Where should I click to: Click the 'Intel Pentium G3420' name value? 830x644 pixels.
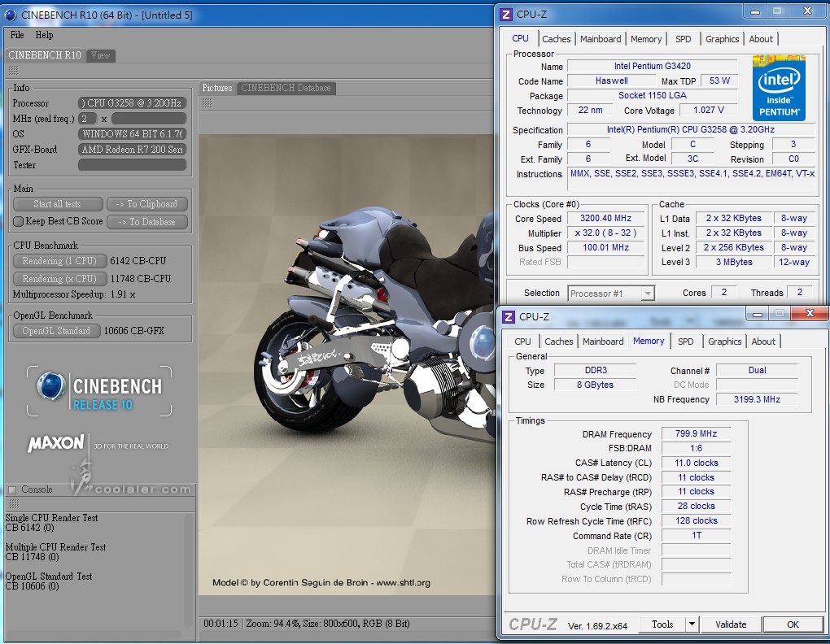(x=652, y=66)
